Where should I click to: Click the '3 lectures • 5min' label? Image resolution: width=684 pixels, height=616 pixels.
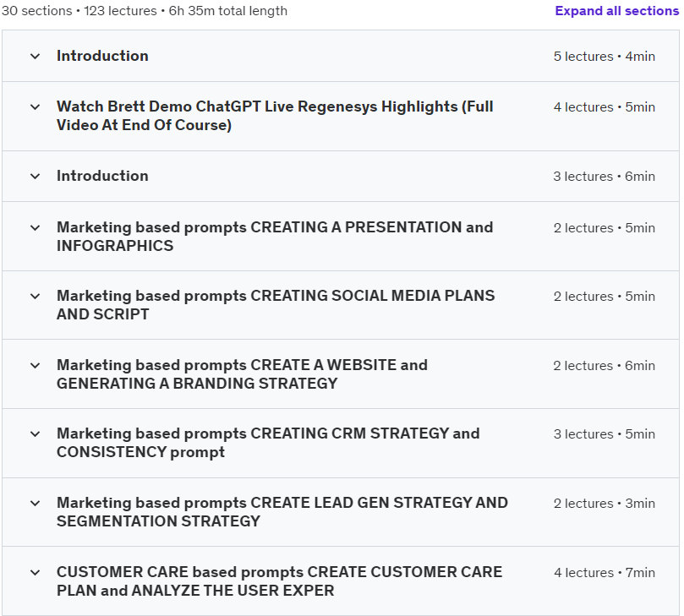point(605,433)
